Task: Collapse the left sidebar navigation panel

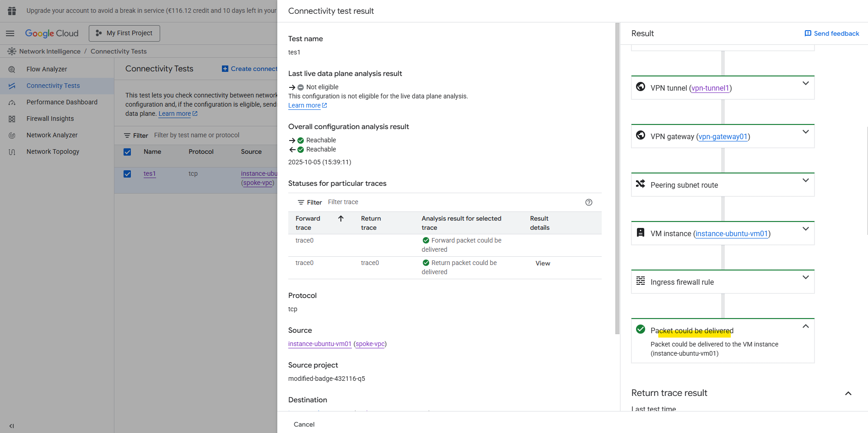Action: (11, 426)
